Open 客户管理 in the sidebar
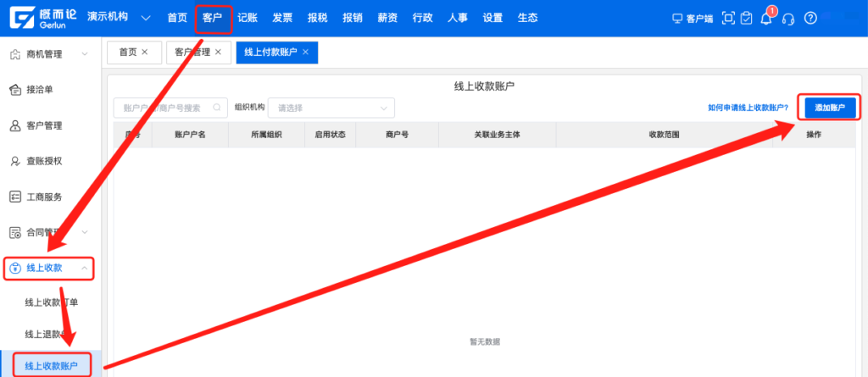 click(x=44, y=125)
